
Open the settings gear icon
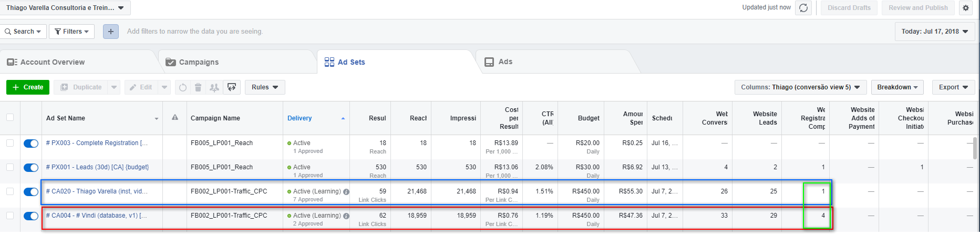966,8
